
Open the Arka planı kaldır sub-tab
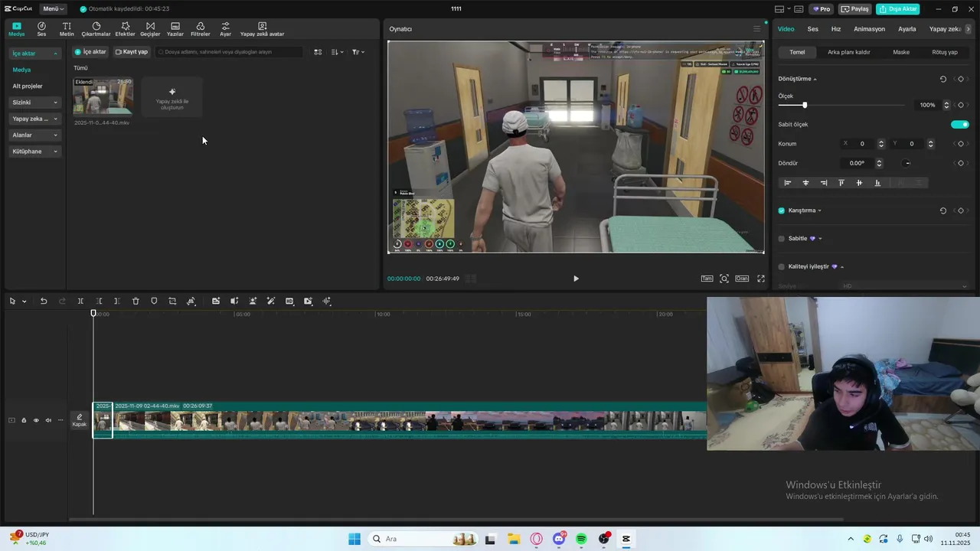coord(848,52)
